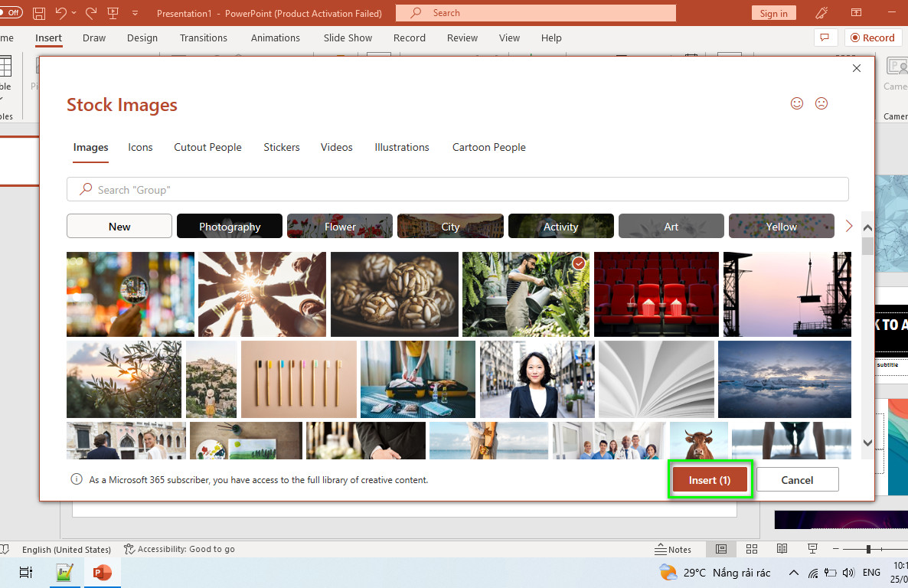Screen dimensions: 908x588
Task: Click the zoom slider handle
Action: coord(868,549)
